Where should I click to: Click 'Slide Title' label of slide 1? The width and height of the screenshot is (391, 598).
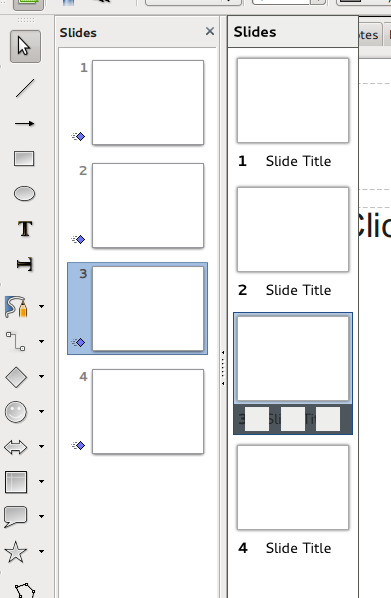(298, 161)
